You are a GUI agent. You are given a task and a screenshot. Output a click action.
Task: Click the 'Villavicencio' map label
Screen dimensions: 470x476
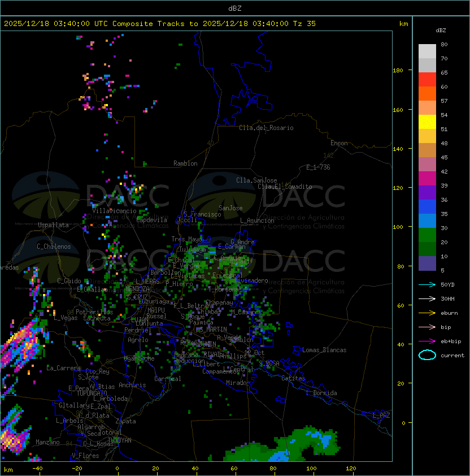114,211
